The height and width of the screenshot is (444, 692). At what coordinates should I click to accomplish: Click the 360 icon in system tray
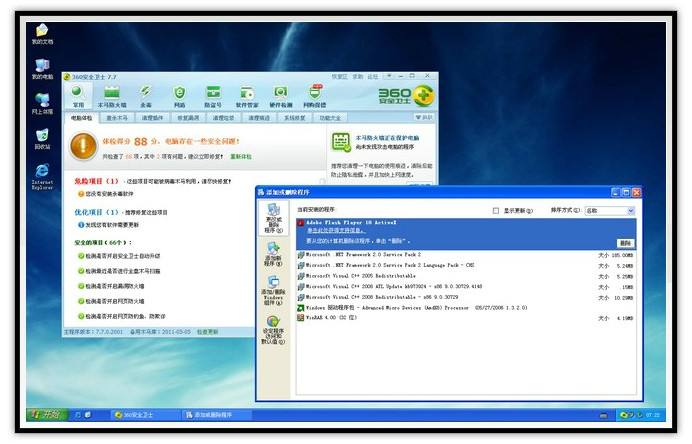click(624, 415)
